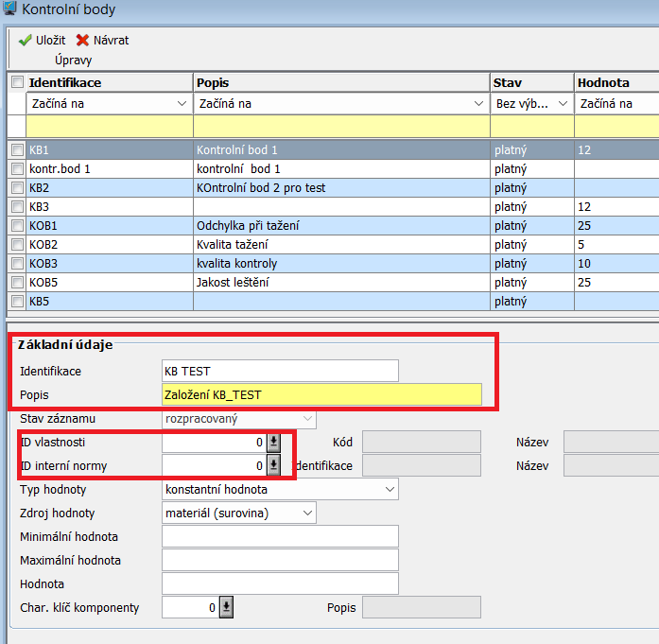Open ID vlastnosti lookup arrow button

[274, 442]
